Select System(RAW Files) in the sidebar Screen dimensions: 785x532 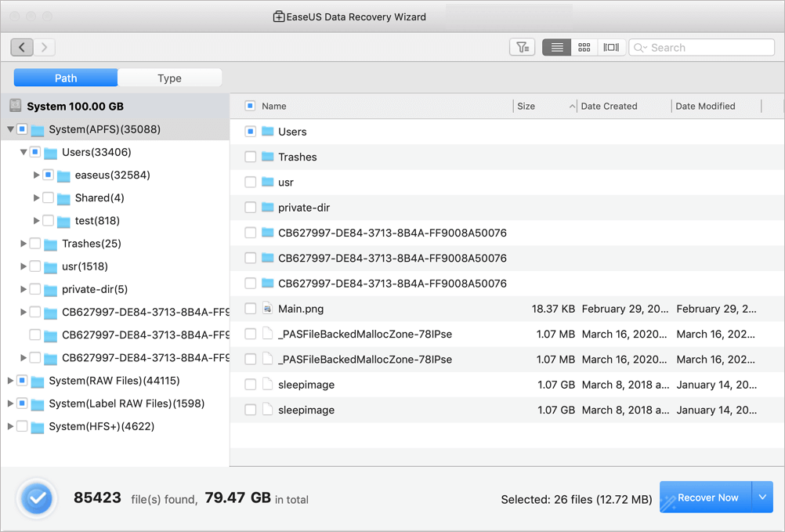point(114,381)
